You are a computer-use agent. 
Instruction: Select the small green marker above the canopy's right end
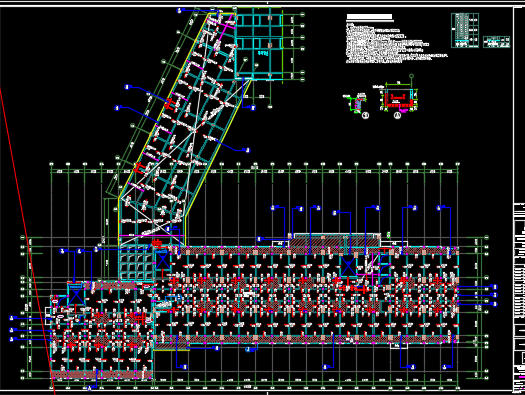point(389,234)
